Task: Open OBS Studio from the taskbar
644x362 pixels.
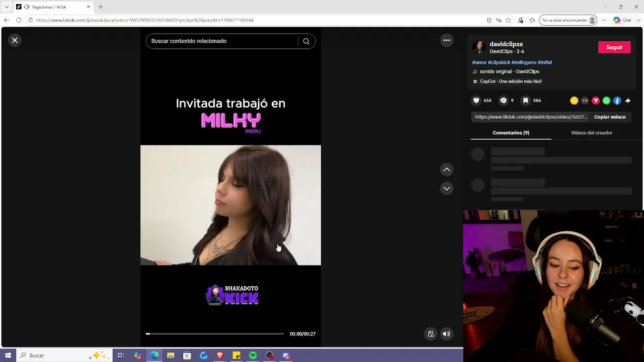Action: [x=270, y=355]
